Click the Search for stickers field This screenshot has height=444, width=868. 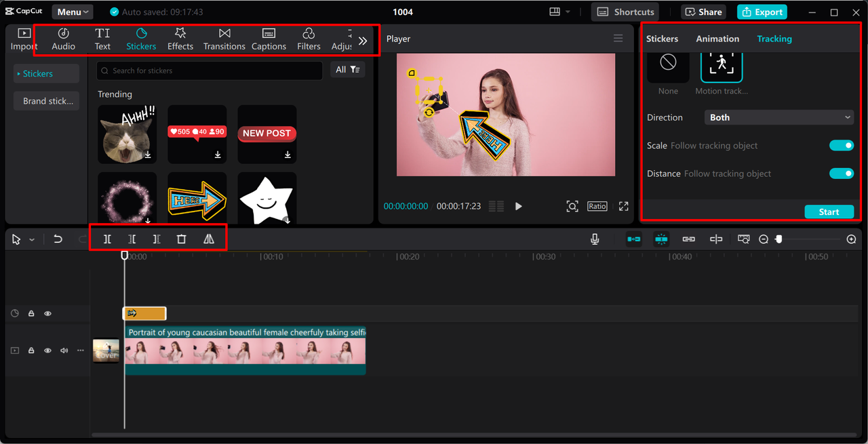210,70
